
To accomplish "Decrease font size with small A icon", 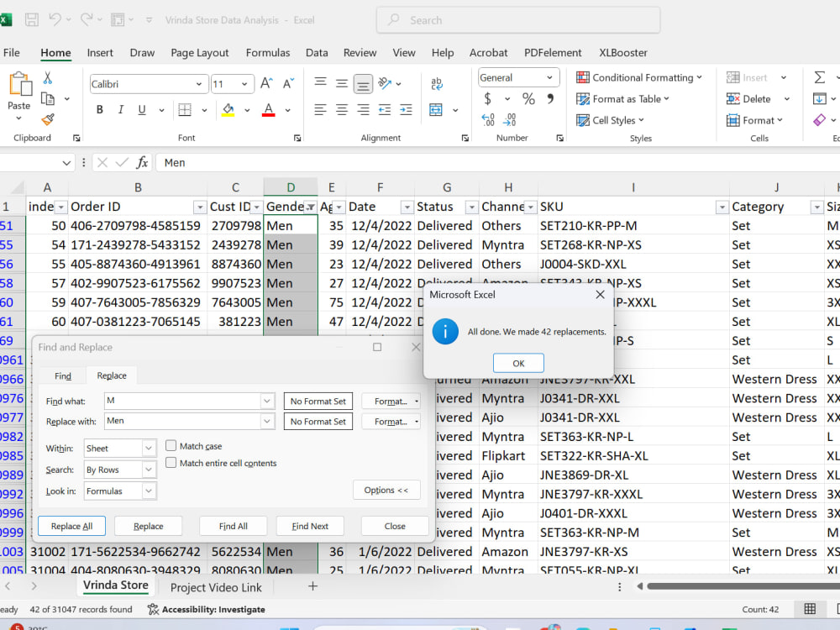I will pos(288,83).
